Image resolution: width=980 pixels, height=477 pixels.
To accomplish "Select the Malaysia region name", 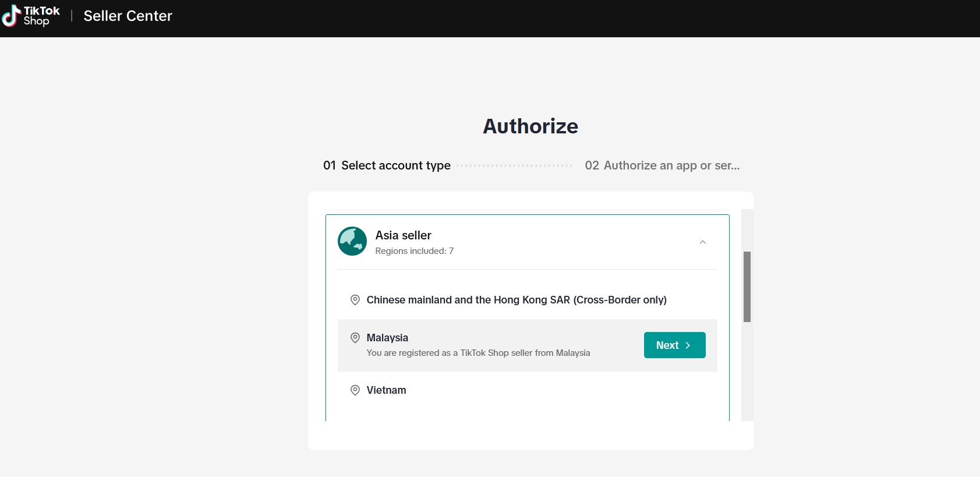I will coord(387,338).
